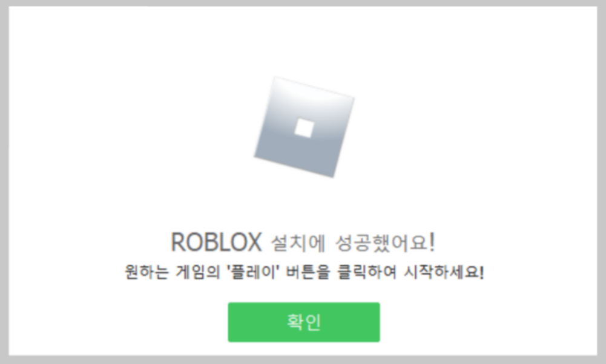
Task: Click empty white area above the logo
Action: (x=303, y=39)
